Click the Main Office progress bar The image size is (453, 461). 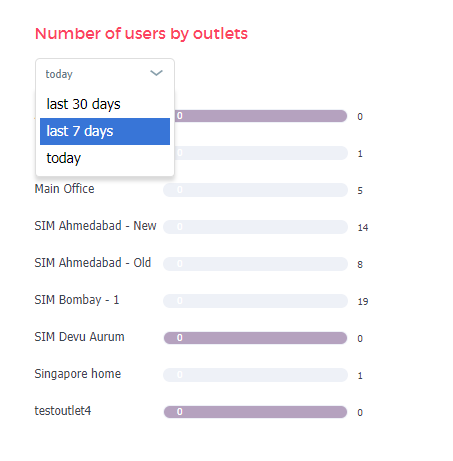(x=255, y=190)
